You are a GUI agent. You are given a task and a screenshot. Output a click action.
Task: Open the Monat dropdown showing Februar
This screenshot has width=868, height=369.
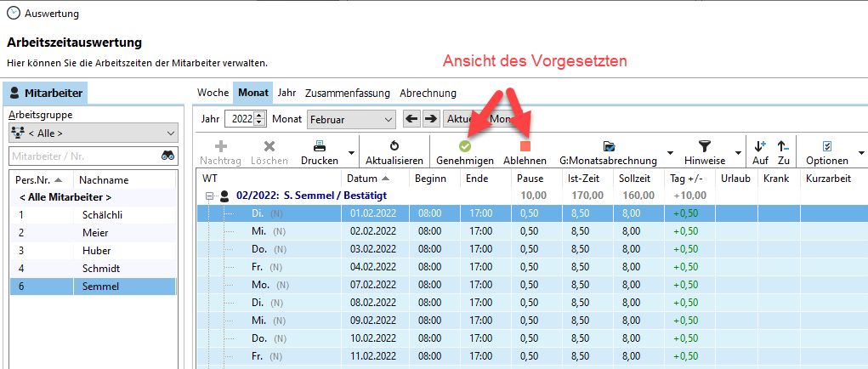pos(351,120)
